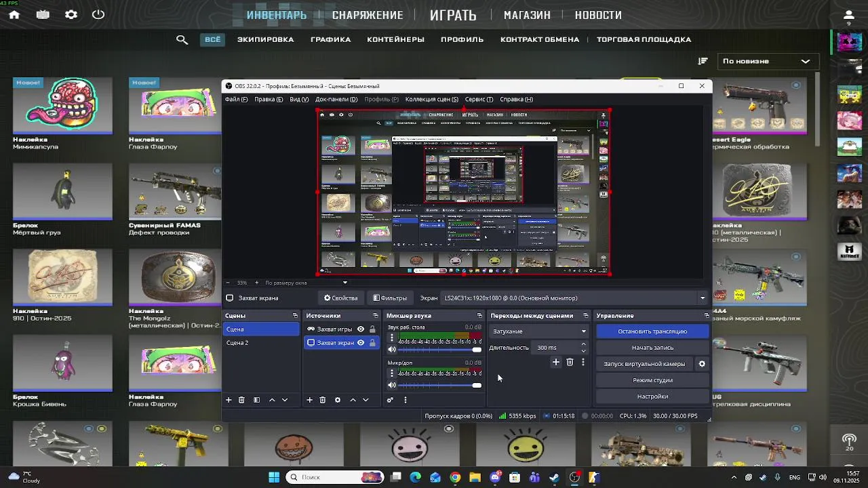Switch to the МАГАЗИН game tab
Image resolution: width=868 pixels, height=488 pixels.
point(527,15)
